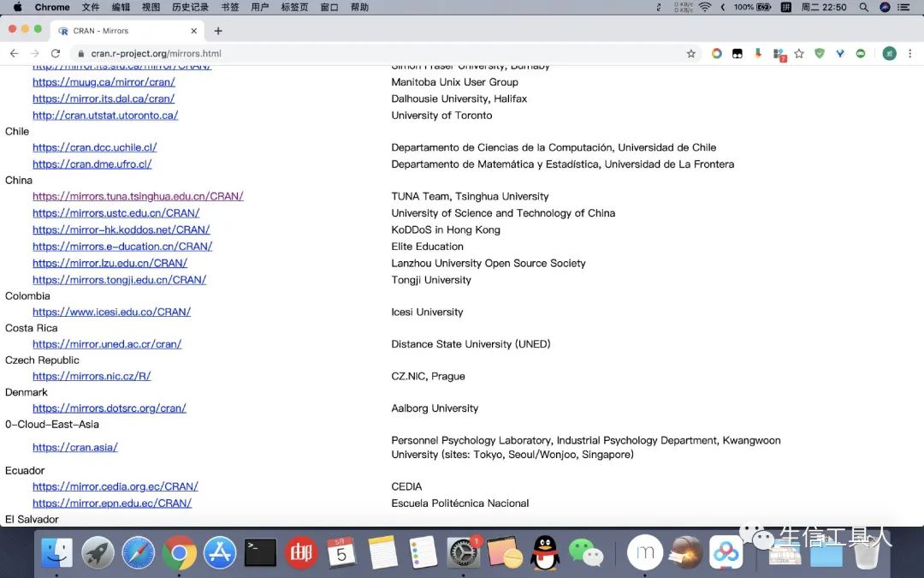Open the cran.dcc.uchile.cl link
This screenshot has height=578, width=924.
95,147
